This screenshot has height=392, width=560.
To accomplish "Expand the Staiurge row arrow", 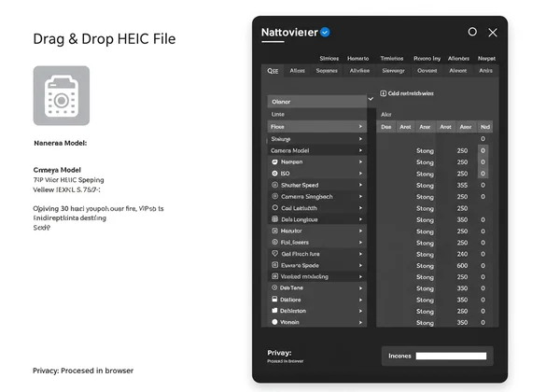I will [360, 139].
